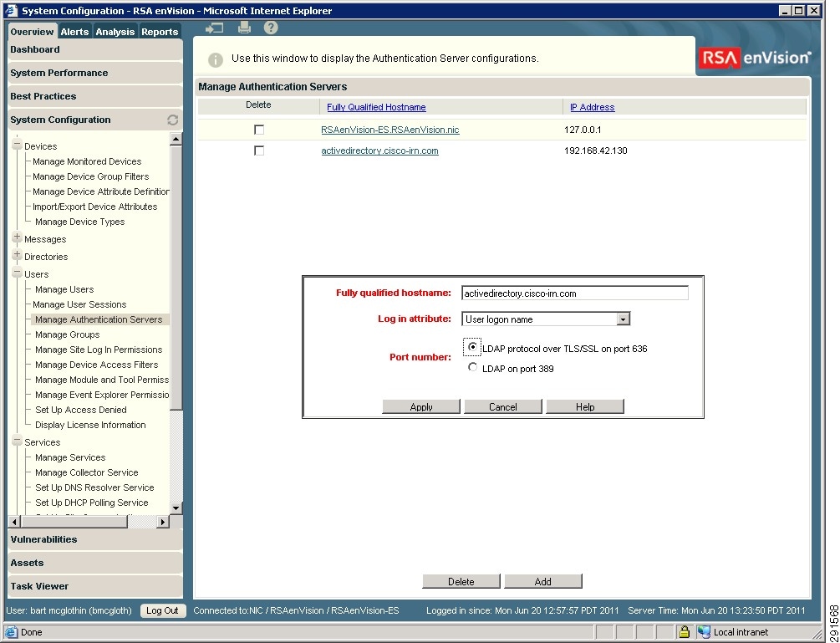
Task: Expand the Messages tree node
Action: point(18,237)
